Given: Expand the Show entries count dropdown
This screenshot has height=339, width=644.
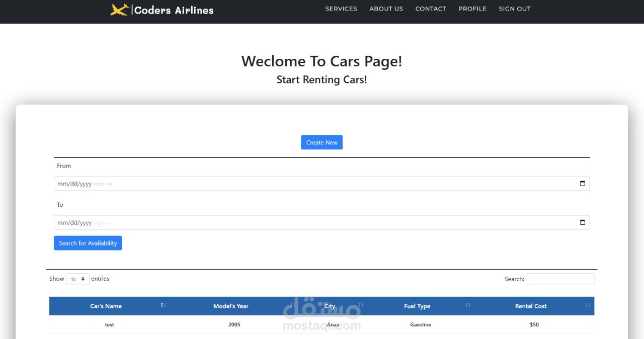Looking at the screenshot, I should [77, 279].
